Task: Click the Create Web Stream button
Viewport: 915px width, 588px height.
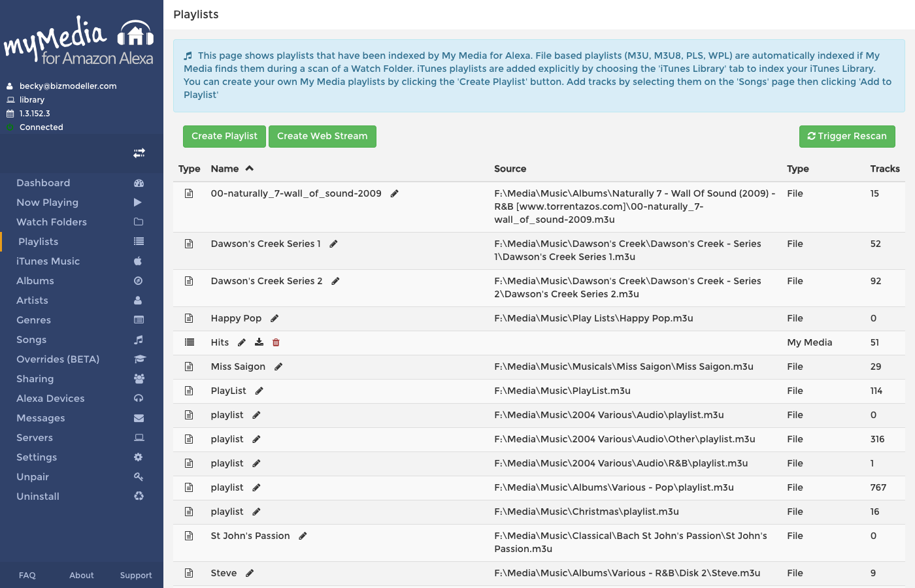Action: pyautogui.click(x=322, y=136)
